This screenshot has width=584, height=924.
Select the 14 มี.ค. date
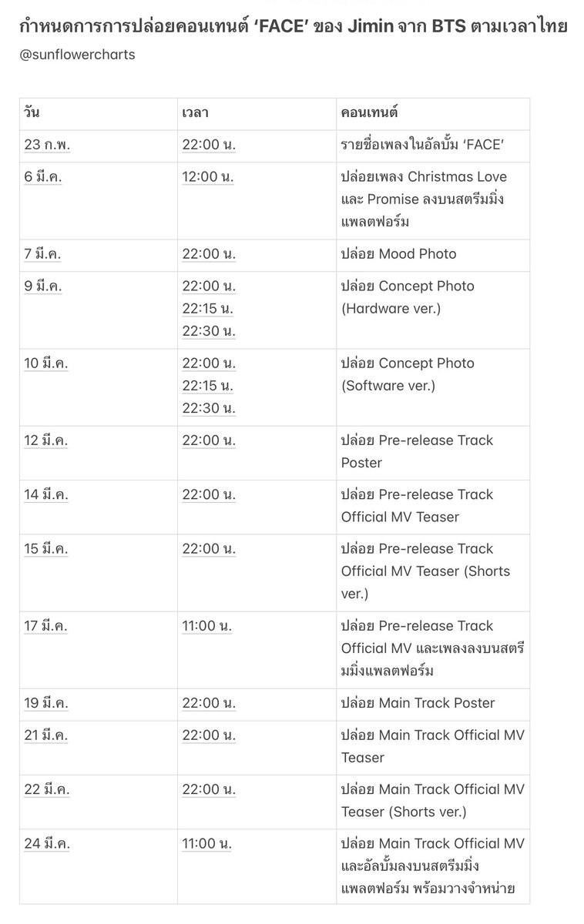point(46,494)
